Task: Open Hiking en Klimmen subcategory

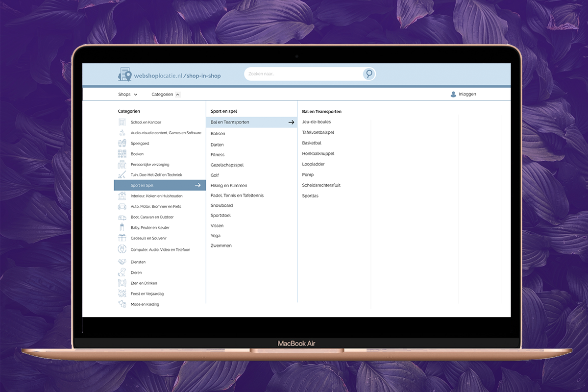Action: click(229, 185)
